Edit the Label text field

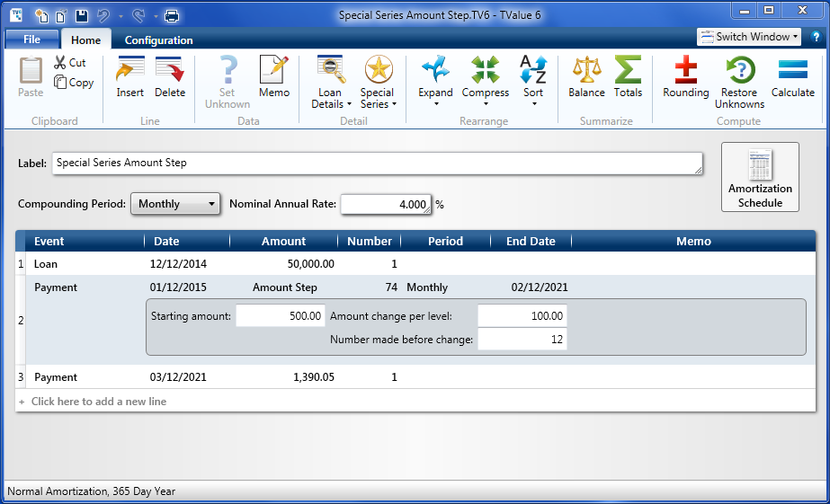pos(378,163)
